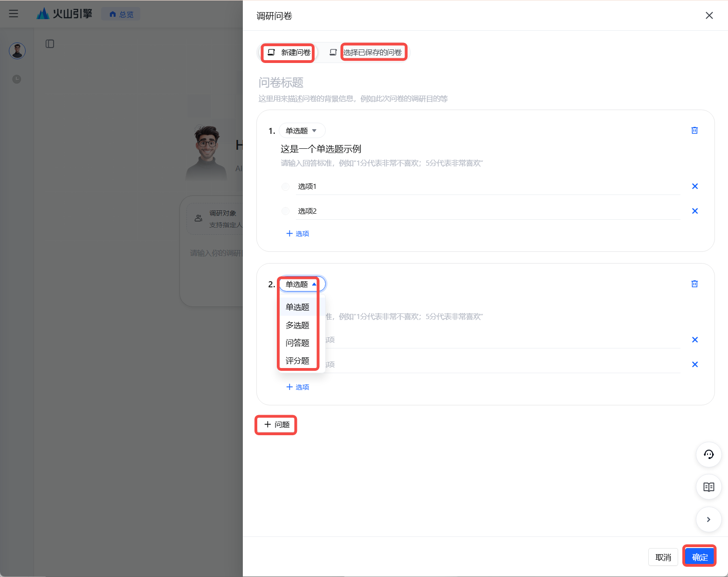
Task: Select the radio button for 选项1
Action: click(x=285, y=187)
